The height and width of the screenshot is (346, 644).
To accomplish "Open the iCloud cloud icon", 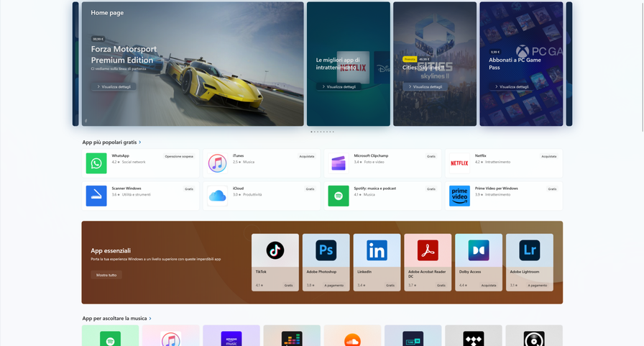I will pyautogui.click(x=217, y=196).
